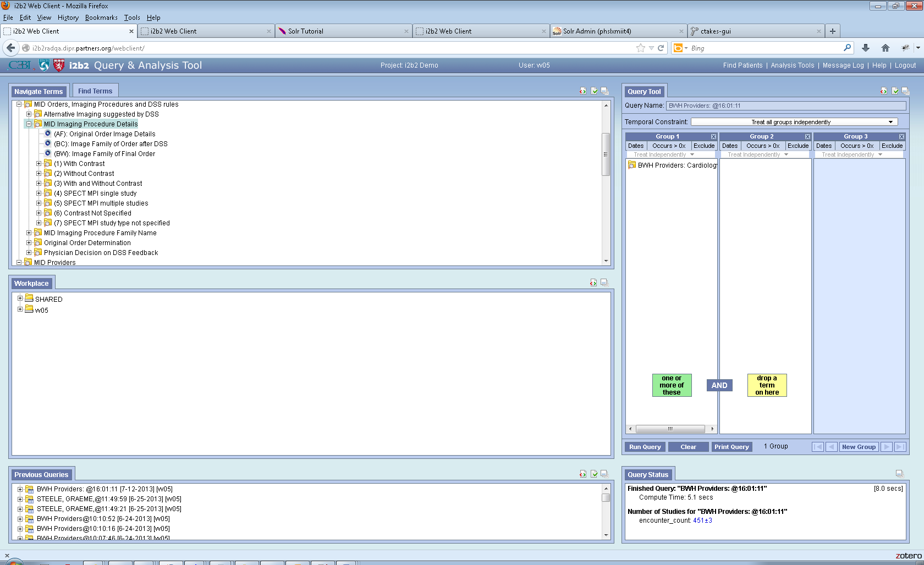Show XML message stack in Query Tool panel
This screenshot has height=565, width=924.
click(884, 91)
